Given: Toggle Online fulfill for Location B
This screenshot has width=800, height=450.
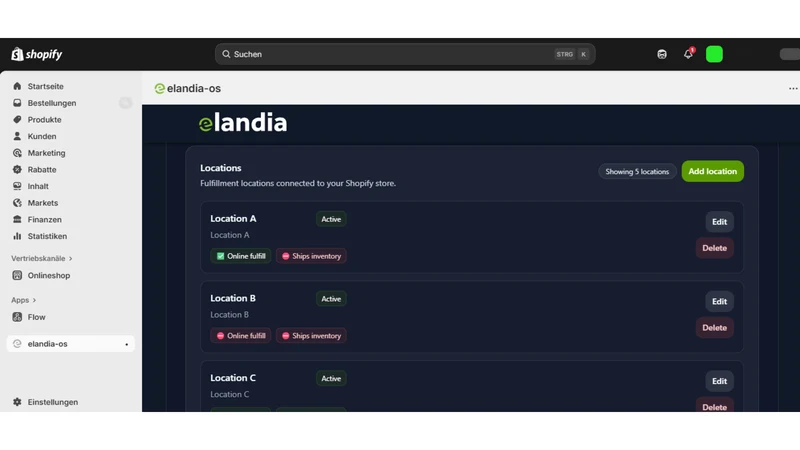Looking at the screenshot, I should [x=241, y=336].
